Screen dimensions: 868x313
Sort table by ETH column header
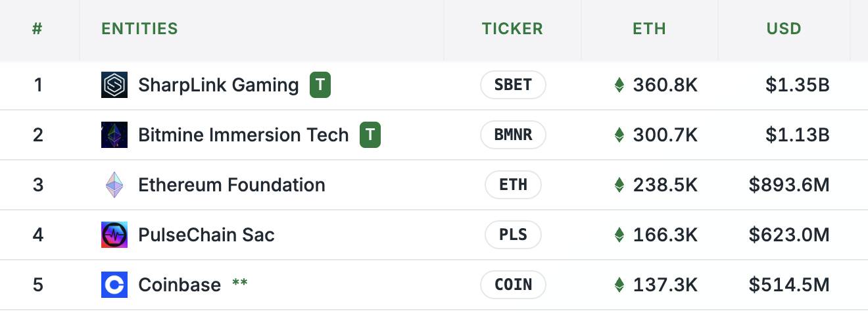pyautogui.click(x=649, y=29)
